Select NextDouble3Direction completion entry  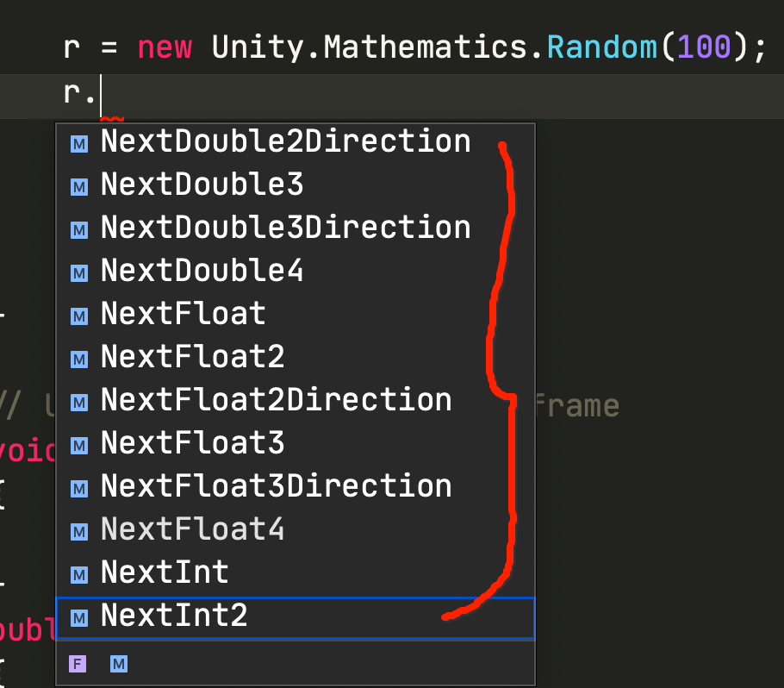coord(285,228)
